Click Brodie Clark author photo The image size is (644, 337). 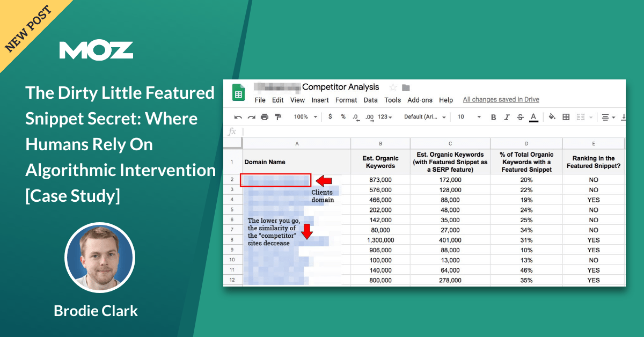(x=100, y=257)
